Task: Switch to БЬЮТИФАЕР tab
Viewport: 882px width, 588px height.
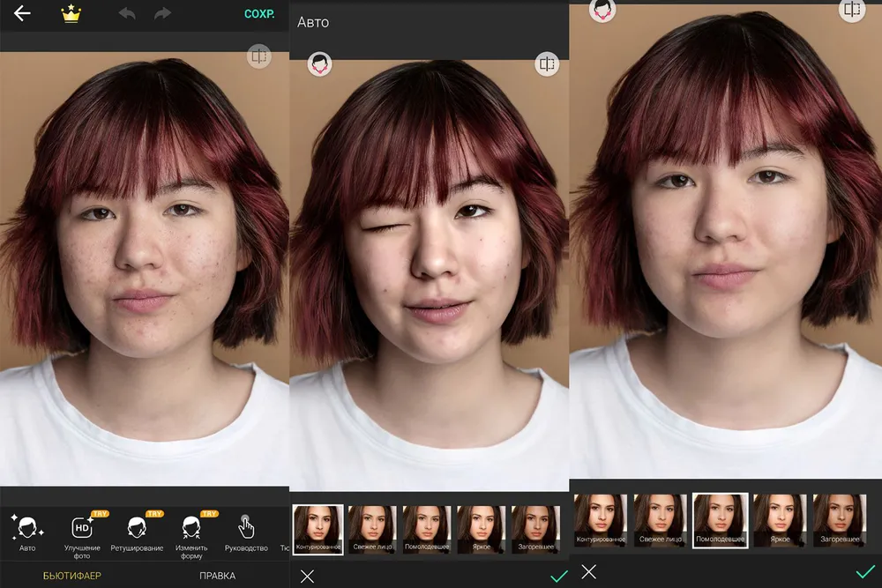Action: [72, 576]
